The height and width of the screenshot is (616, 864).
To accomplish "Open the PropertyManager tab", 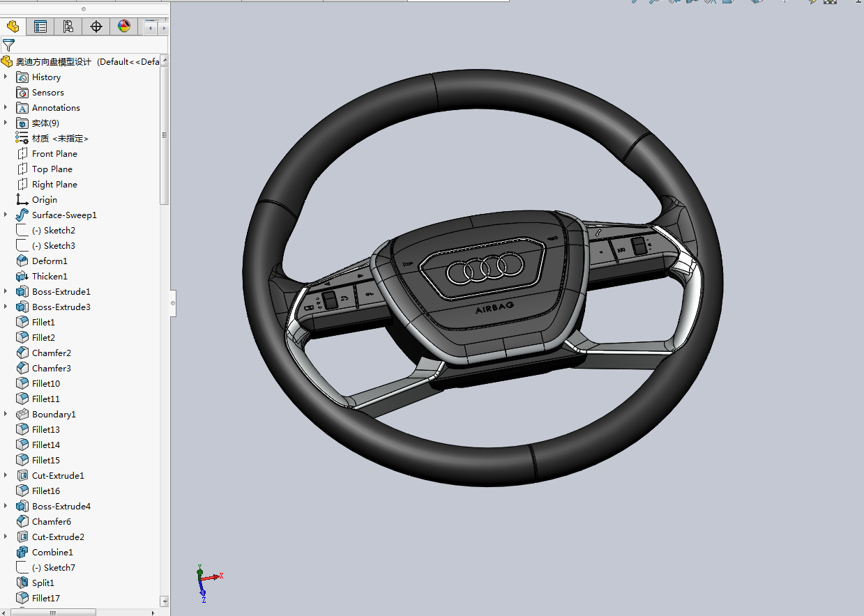I will pos(40,26).
